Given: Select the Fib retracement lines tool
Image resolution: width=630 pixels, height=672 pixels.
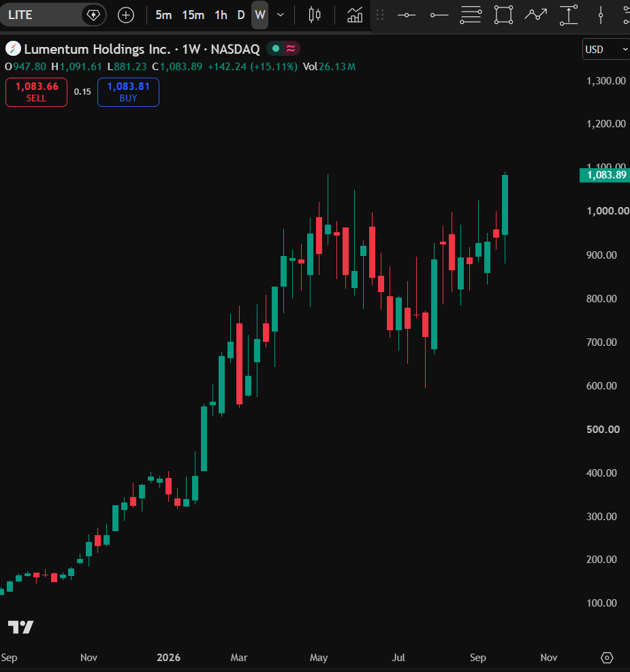Looking at the screenshot, I should [x=471, y=16].
